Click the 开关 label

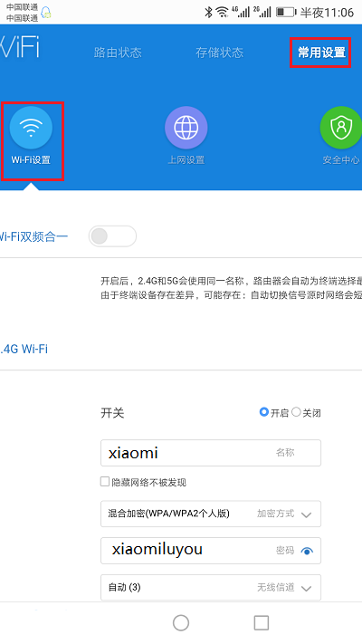pyautogui.click(x=112, y=413)
